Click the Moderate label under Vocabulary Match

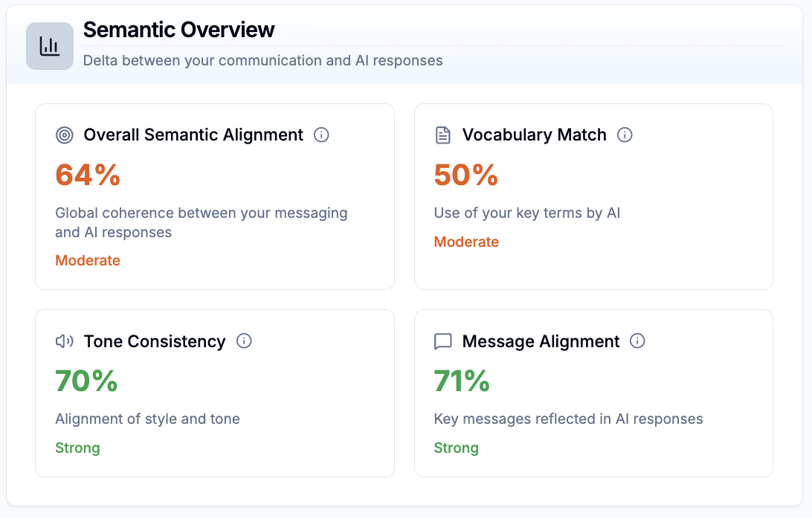[466, 242]
